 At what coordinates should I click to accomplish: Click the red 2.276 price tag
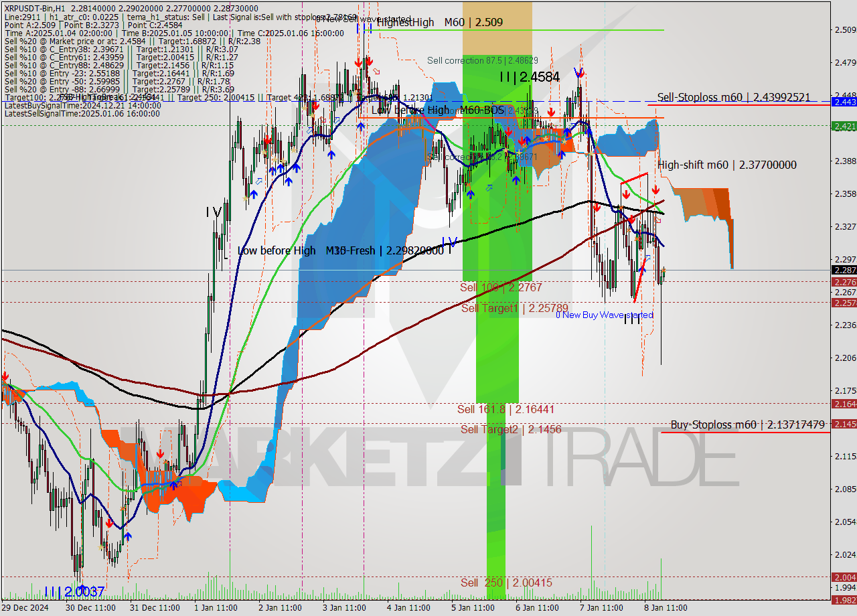pyautogui.click(x=844, y=282)
